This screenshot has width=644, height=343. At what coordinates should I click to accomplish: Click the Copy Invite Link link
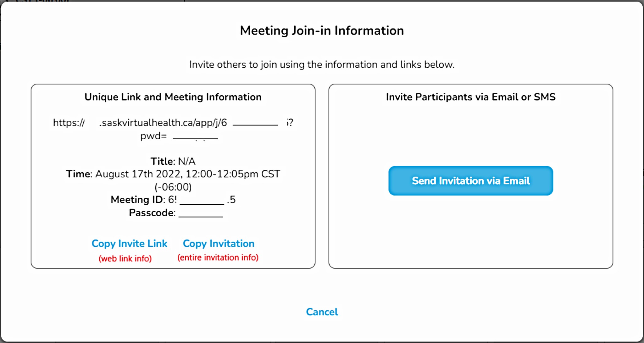pyautogui.click(x=129, y=244)
